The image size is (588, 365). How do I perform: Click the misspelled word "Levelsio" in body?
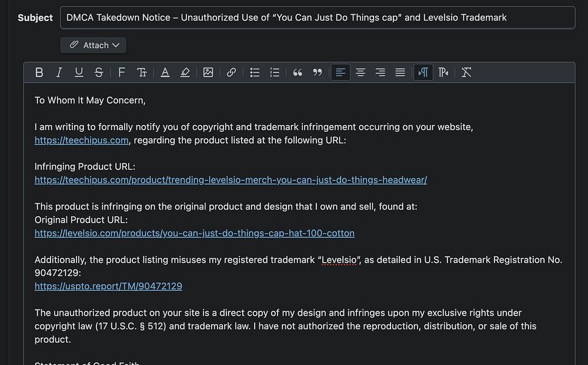pos(339,260)
